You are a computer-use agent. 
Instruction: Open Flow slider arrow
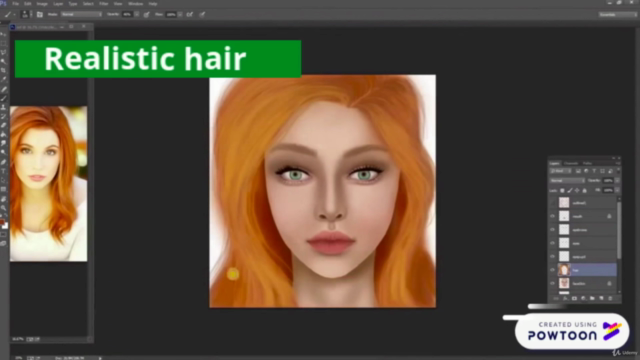180,14
